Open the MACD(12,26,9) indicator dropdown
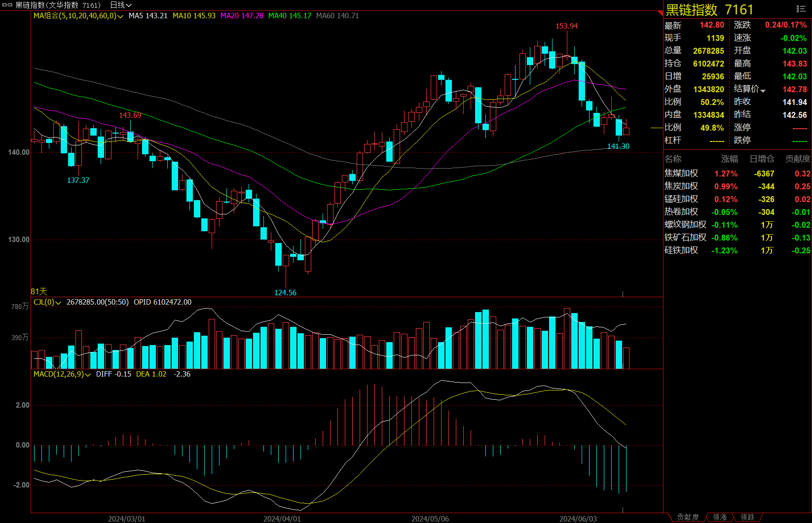Viewport: 812px width, 523px height. tap(88, 375)
